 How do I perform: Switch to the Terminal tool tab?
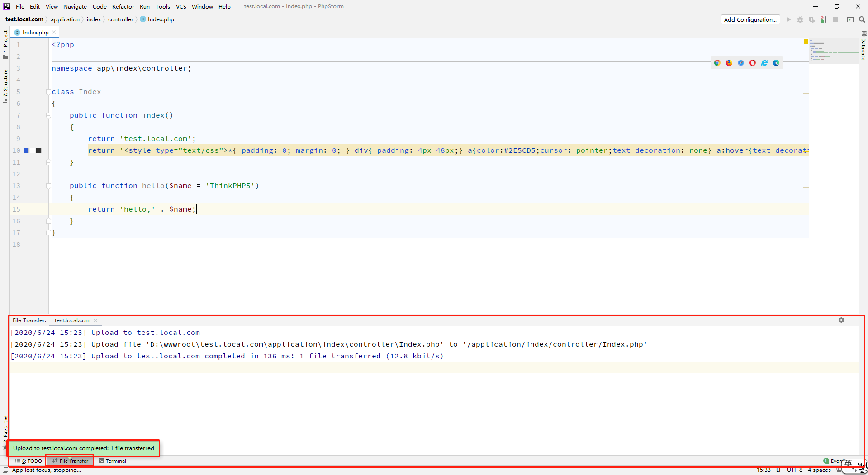(112, 461)
